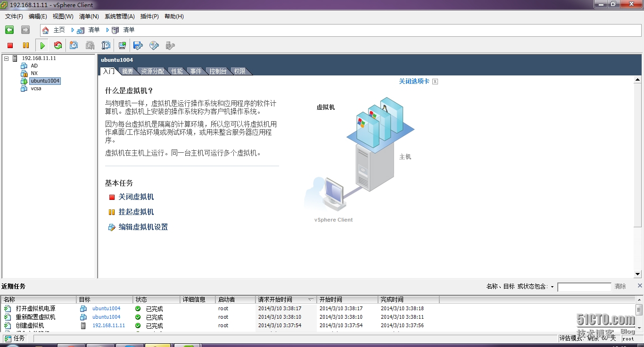
Task: Click the 关闭选项卡 link
Action: click(414, 81)
